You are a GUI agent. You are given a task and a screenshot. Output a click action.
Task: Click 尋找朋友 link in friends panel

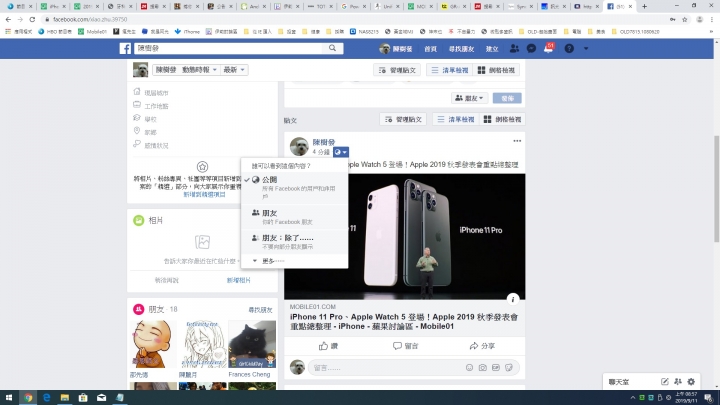260,310
